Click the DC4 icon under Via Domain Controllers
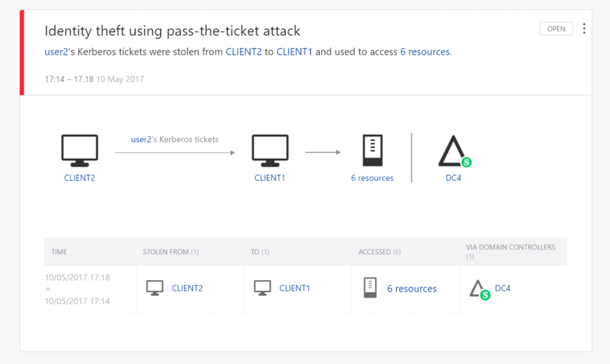 coord(479,289)
